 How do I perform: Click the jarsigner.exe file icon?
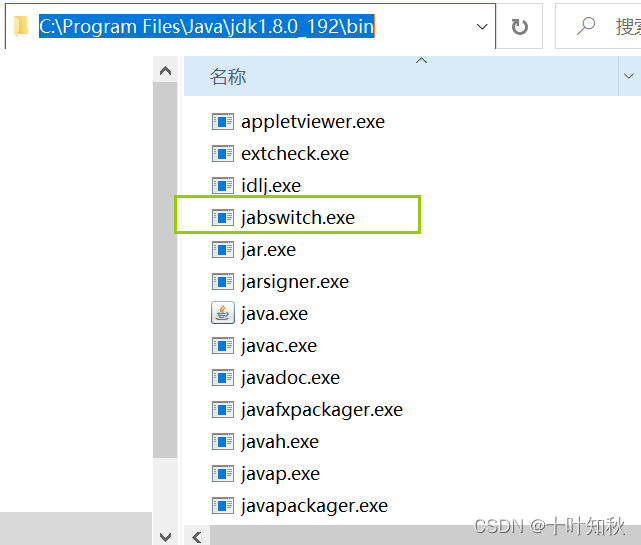point(223,282)
